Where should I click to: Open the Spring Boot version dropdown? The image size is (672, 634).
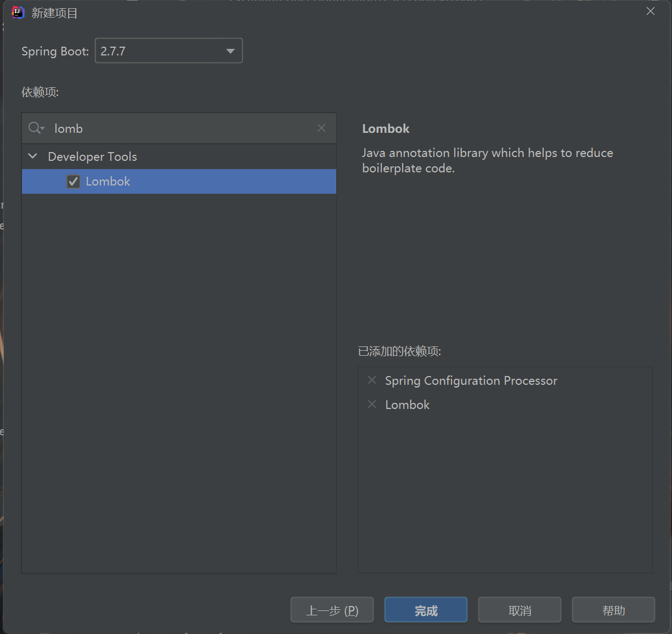tap(169, 51)
